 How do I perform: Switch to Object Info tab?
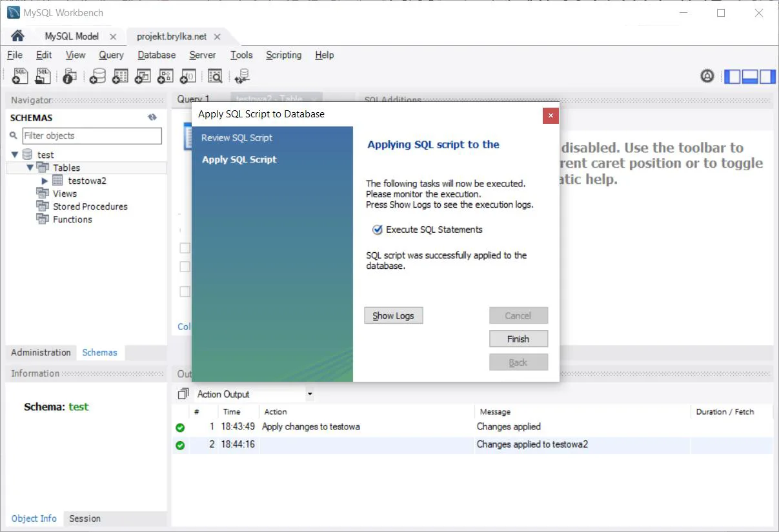[34, 518]
